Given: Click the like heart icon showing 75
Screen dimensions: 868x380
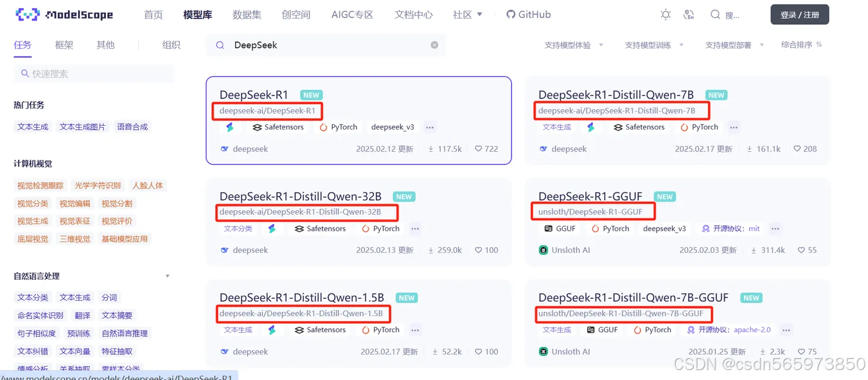Looking at the screenshot, I should 802,351.
